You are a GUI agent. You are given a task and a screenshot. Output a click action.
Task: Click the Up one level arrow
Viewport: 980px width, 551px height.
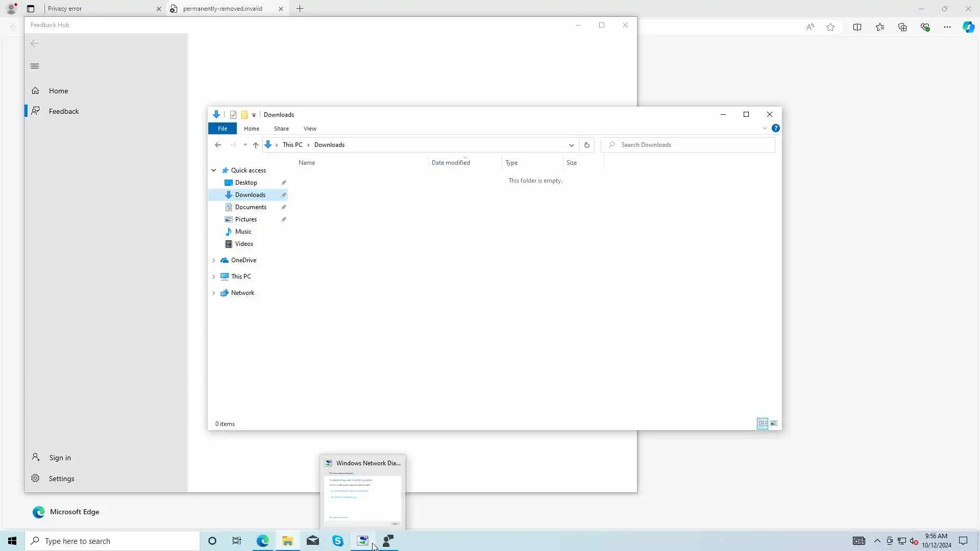click(x=256, y=145)
